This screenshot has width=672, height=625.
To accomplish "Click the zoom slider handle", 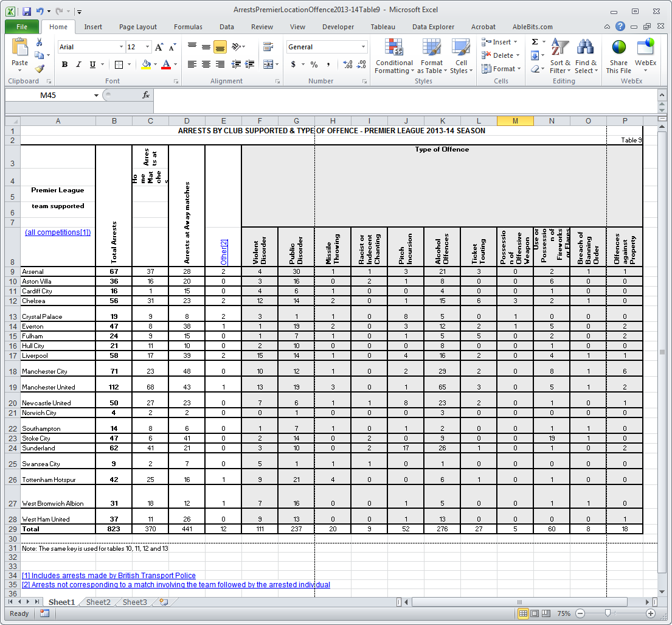I will pos(608,613).
